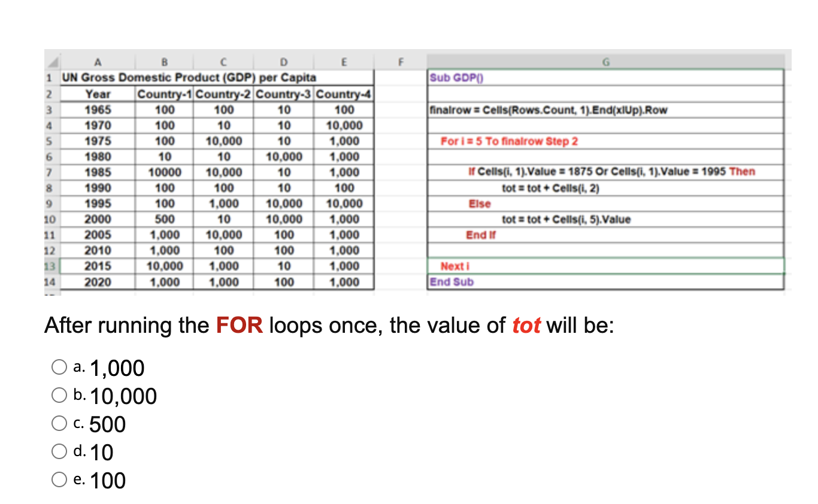Viewport: 818px width, 504px height.
Task: Click the 'Country-1' header cell
Action: click(x=164, y=95)
